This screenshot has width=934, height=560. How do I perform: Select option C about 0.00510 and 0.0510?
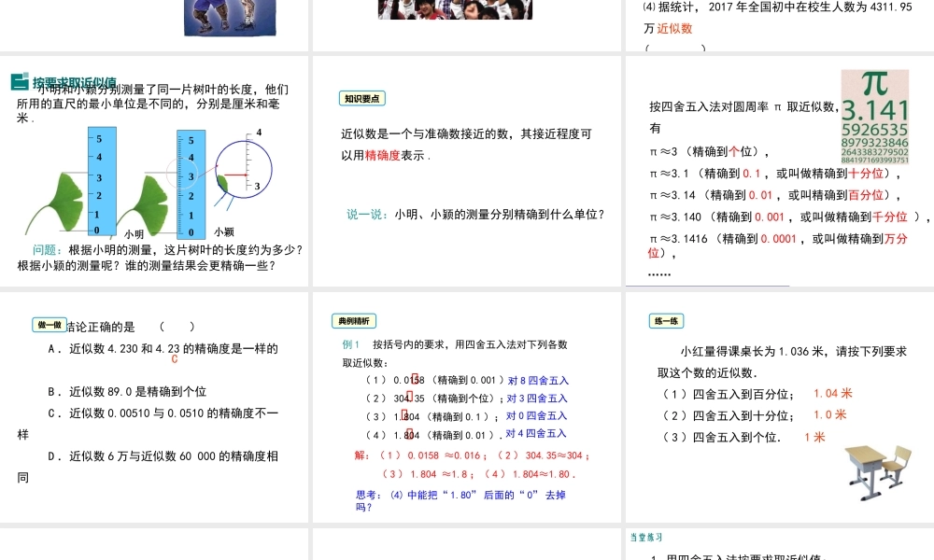(x=148, y=424)
